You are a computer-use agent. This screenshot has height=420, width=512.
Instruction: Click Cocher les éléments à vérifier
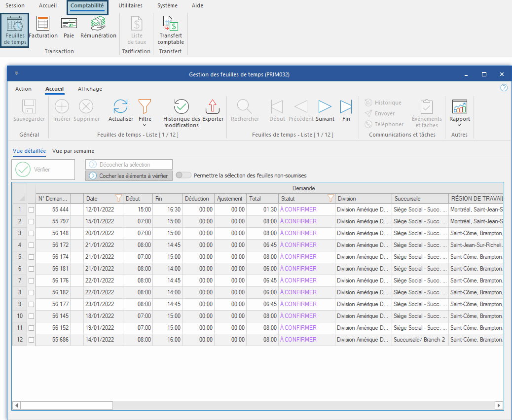pos(129,175)
